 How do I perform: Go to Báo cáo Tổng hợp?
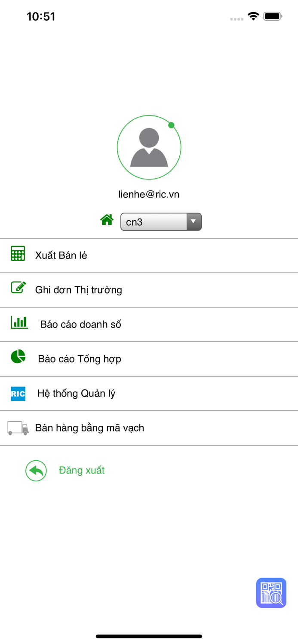pyautogui.click(x=80, y=359)
